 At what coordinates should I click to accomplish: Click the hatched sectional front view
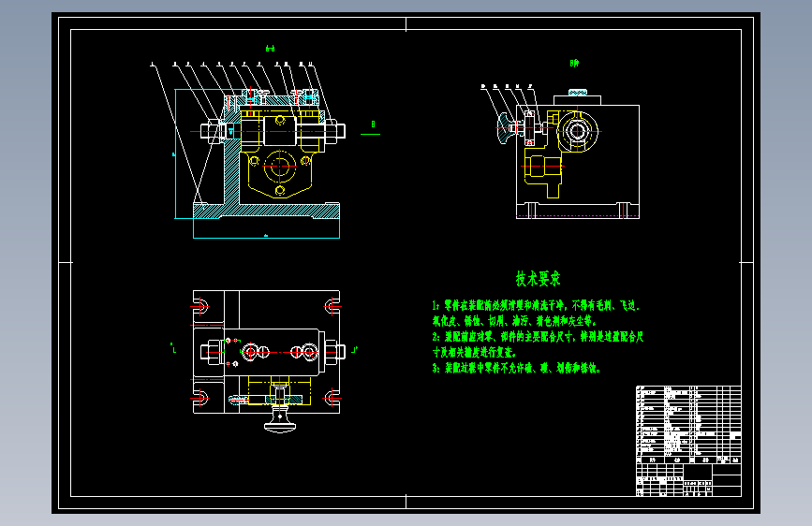266,154
